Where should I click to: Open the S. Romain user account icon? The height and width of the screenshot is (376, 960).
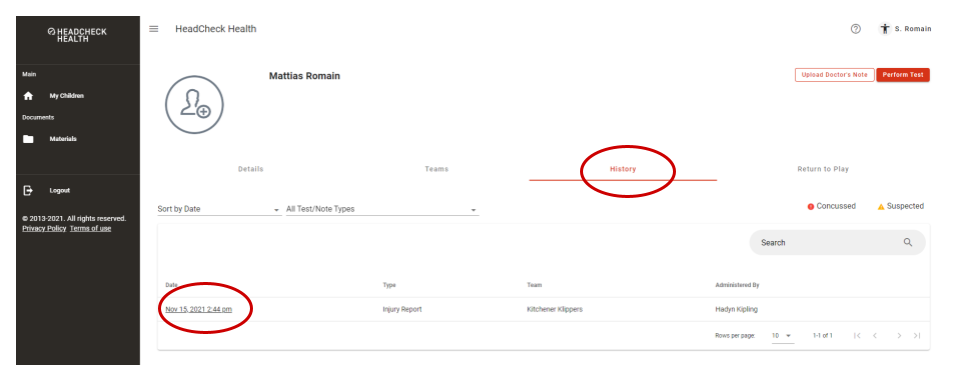pos(885,29)
